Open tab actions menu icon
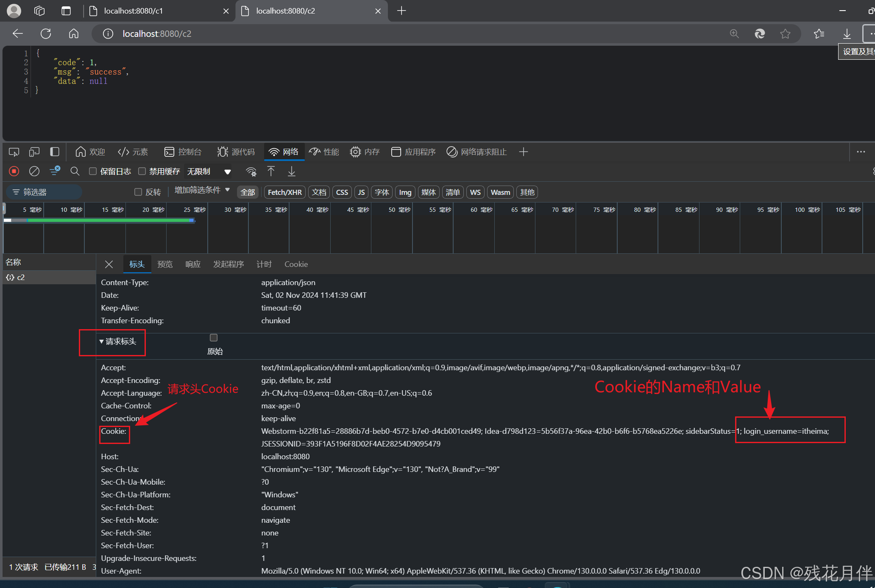Image resolution: width=875 pixels, height=588 pixels. coord(66,11)
